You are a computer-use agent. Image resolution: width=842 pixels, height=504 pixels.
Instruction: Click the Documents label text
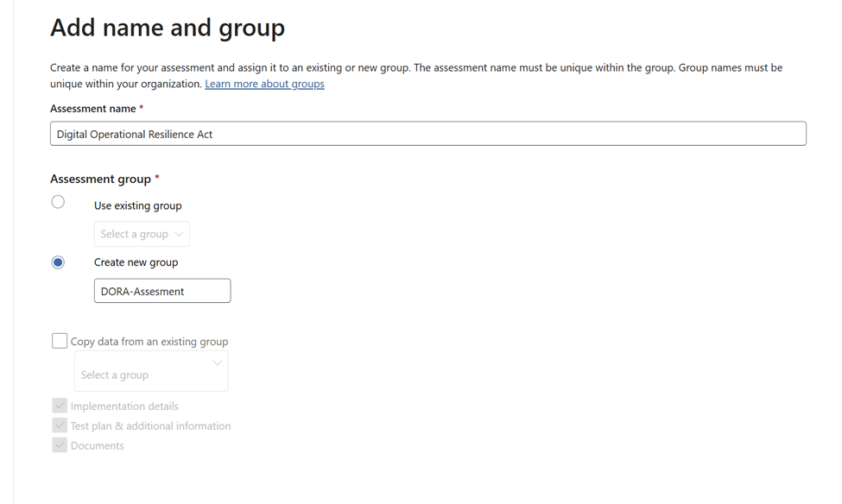tap(98, 446)
